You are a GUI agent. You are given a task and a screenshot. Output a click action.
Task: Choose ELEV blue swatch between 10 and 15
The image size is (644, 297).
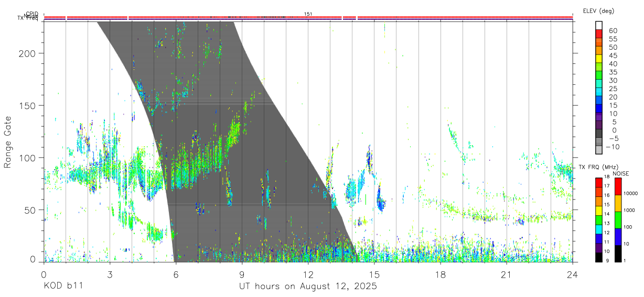pyautogui.click(x=599, y=109)
